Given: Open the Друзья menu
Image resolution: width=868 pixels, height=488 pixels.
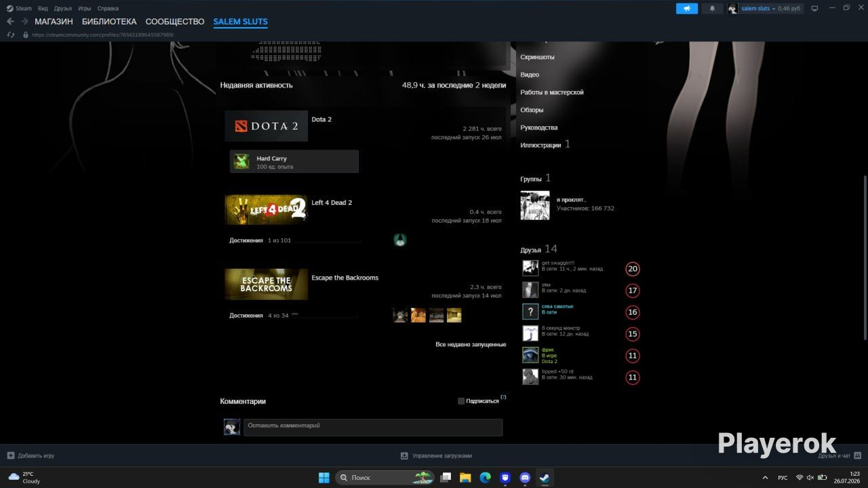Looking at the screenshot, I should click(x=63, y=8).
